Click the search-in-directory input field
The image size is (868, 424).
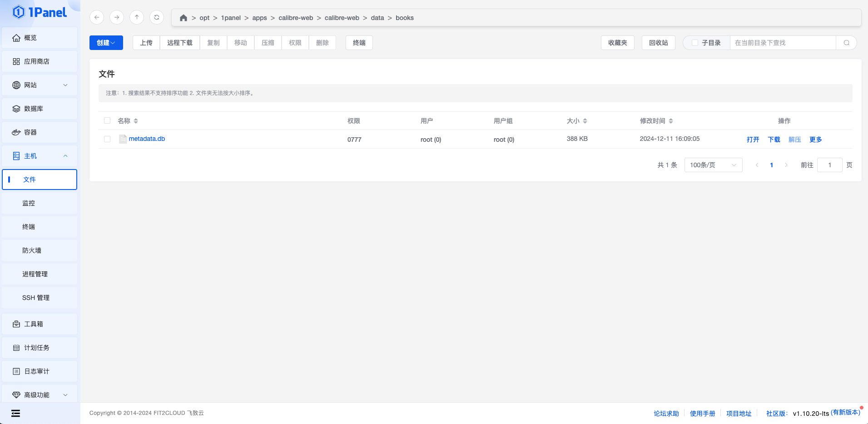(782, 43)
